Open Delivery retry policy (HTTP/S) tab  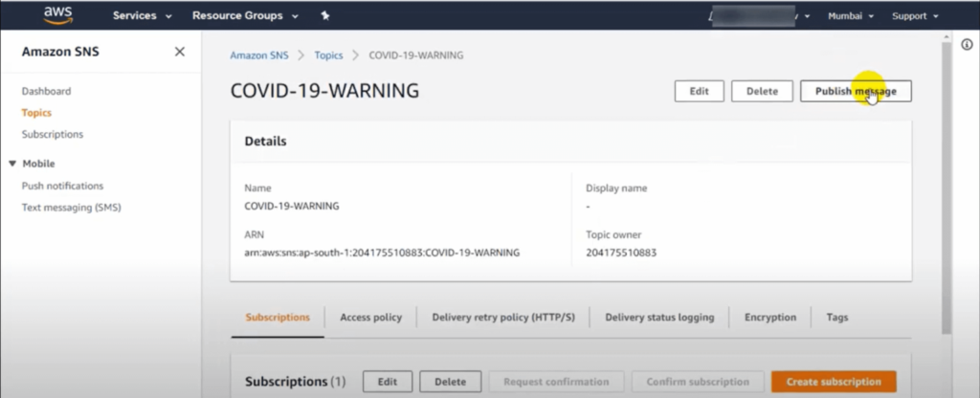503,318
